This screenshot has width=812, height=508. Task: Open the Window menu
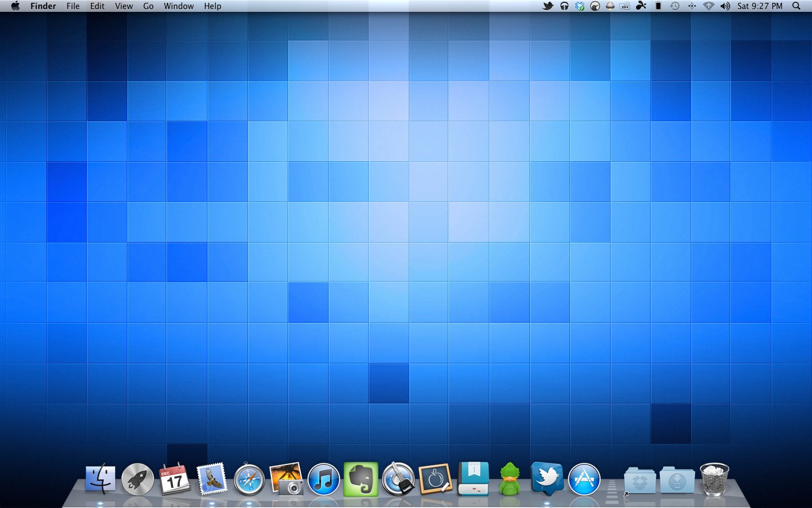(179, 6)
